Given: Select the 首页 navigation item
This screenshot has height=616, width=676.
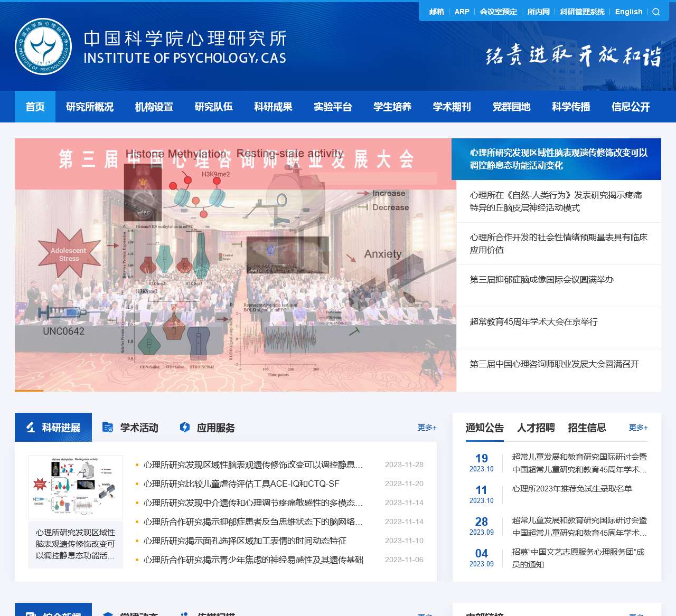Looking at the screenshot, I should click(35, 107).
